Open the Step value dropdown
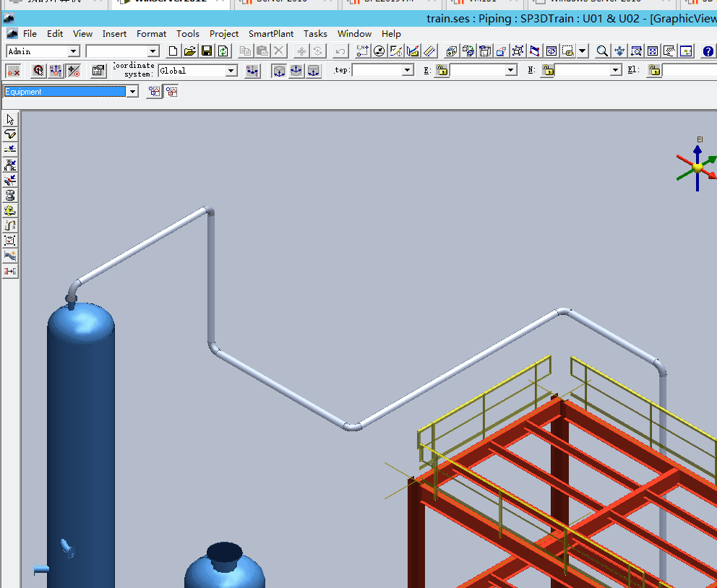Screen dimensions: 717x588 click(408, 70)
